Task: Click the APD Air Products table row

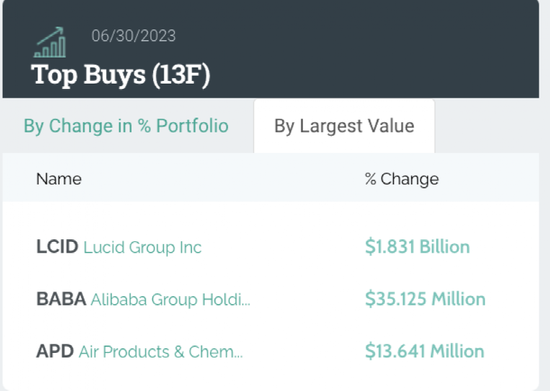Action: [x=271, y=351]
